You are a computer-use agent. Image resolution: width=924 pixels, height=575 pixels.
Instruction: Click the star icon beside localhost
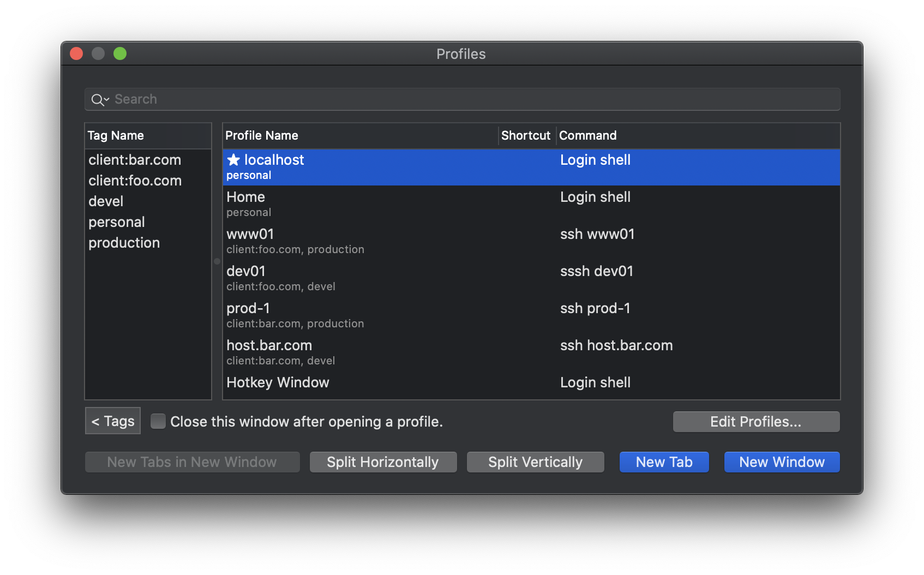click(233, 160)
